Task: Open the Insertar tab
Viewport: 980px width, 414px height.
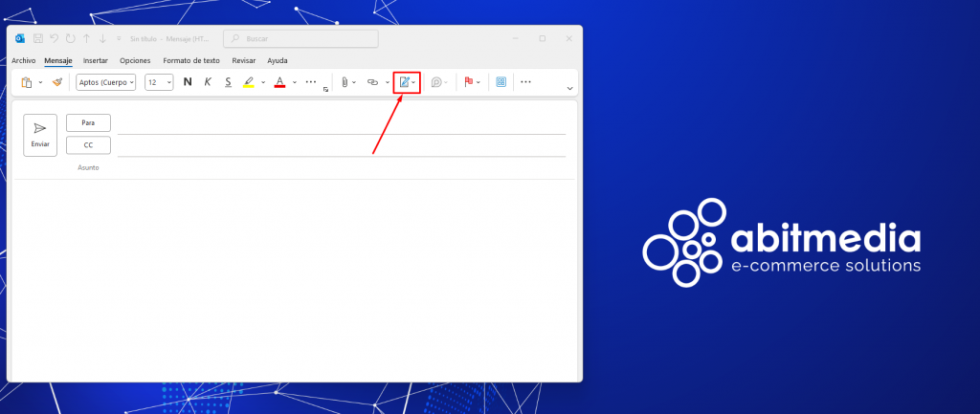Action: [x=96, y=60]
